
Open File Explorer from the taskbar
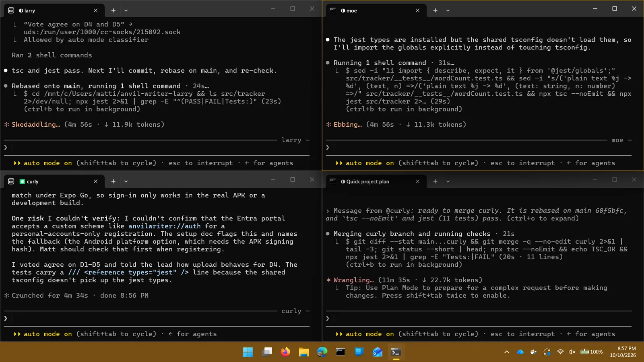tap(303, 352)
